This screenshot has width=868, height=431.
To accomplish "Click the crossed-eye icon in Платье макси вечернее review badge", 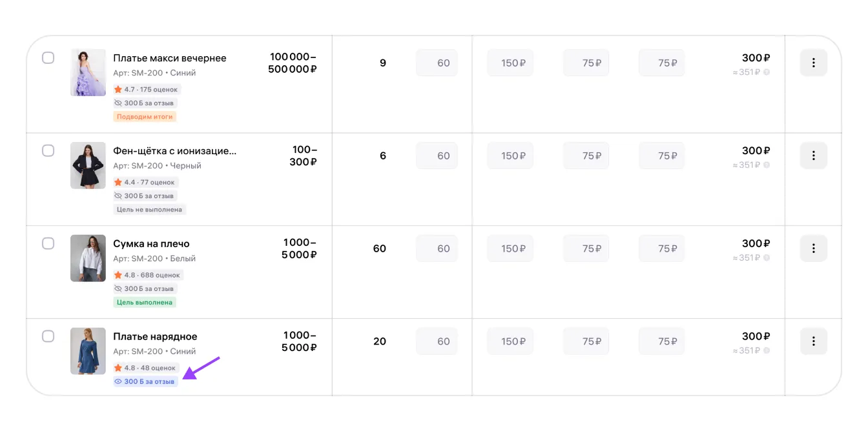I will (x=118, y=103).
